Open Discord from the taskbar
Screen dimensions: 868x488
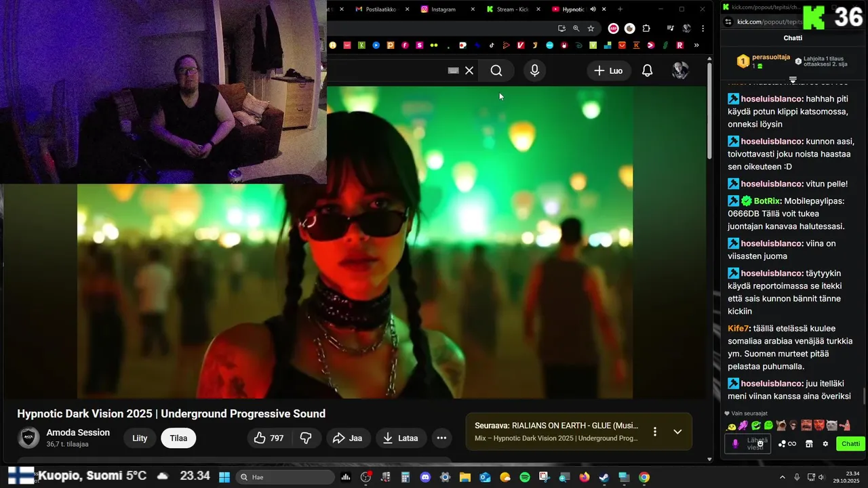(425, 477)
